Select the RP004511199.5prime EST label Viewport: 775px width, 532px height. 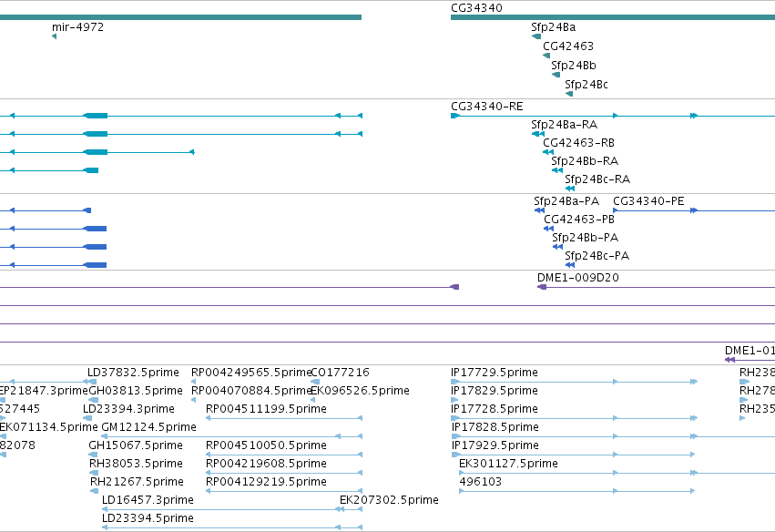tap(266, 409)
